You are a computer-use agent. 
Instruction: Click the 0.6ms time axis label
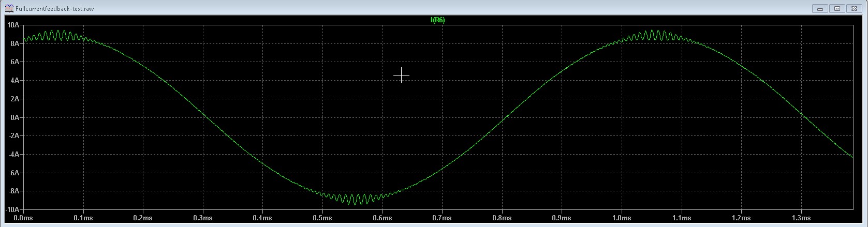pos(382,218)
